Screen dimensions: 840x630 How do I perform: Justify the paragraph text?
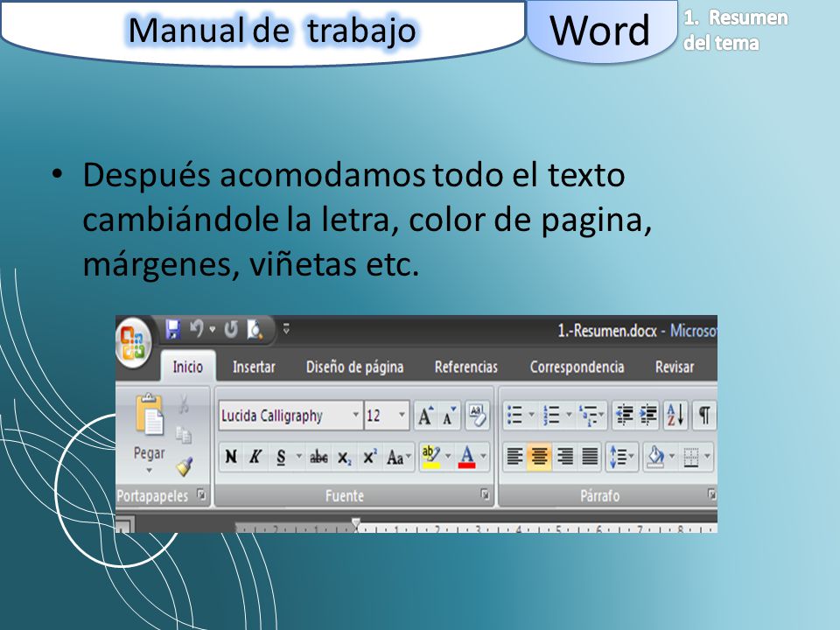click(590, 457)
